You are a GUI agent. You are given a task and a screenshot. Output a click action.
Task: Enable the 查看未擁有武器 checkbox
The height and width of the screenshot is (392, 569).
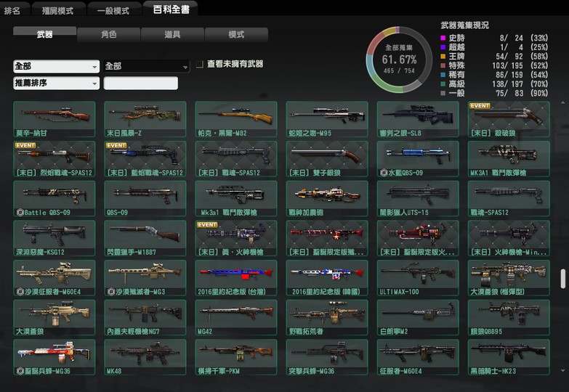click(x=200, y=65)
